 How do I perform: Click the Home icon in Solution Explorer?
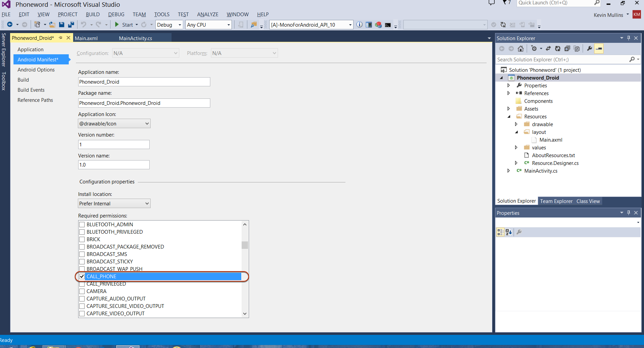[521, 49]
